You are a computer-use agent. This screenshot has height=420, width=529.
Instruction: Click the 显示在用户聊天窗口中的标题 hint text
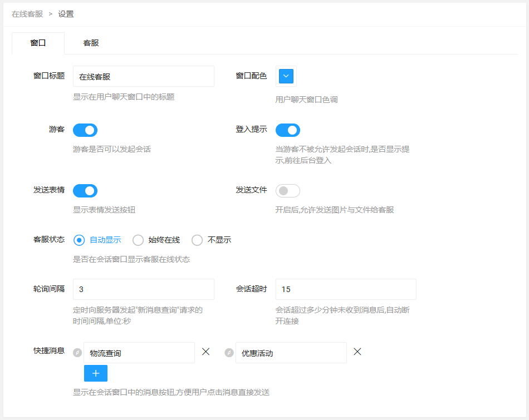click(x=124, y=97)
